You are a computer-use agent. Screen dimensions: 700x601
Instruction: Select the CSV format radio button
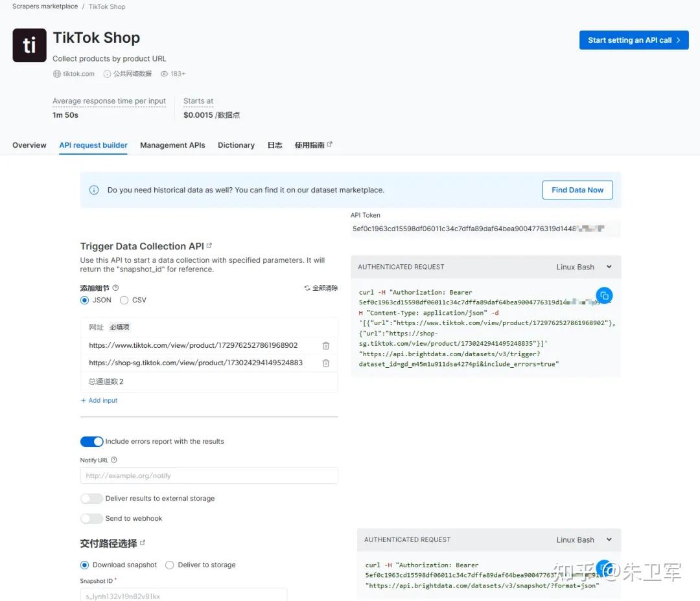[124, 300]
